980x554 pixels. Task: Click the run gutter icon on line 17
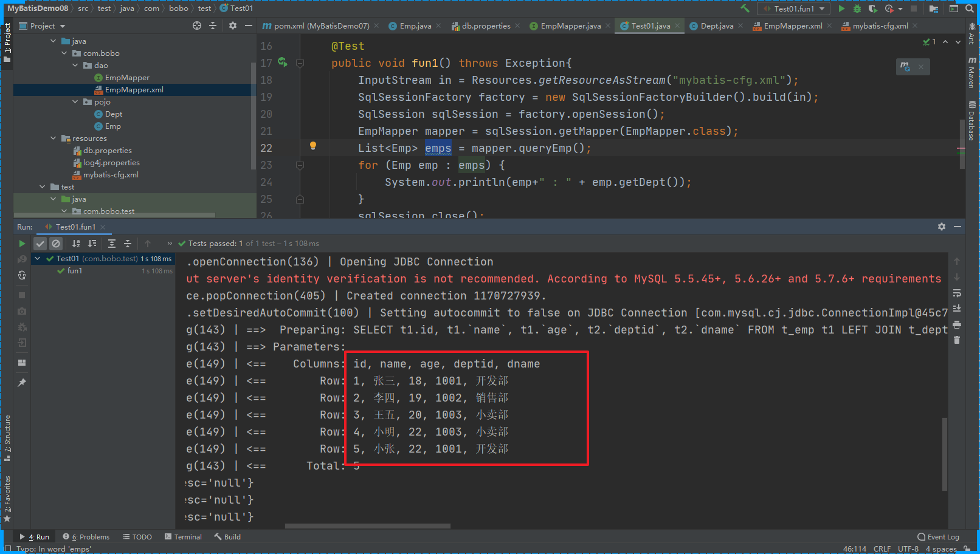coord(283,62)
